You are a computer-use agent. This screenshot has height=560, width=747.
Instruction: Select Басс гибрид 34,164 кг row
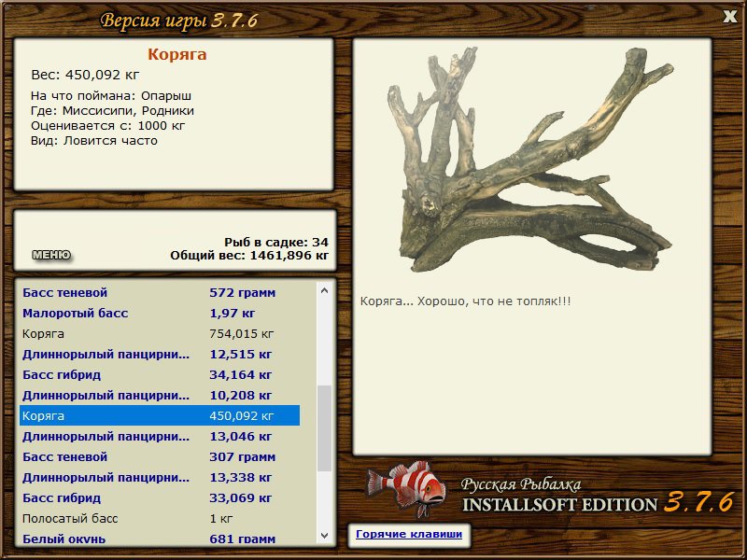[160, 374]
